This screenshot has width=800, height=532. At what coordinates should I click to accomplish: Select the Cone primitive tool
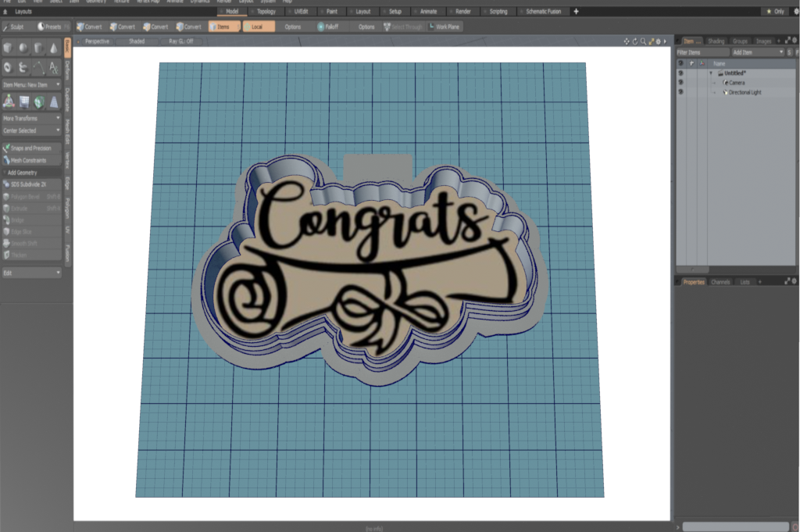tap(53, 48)
